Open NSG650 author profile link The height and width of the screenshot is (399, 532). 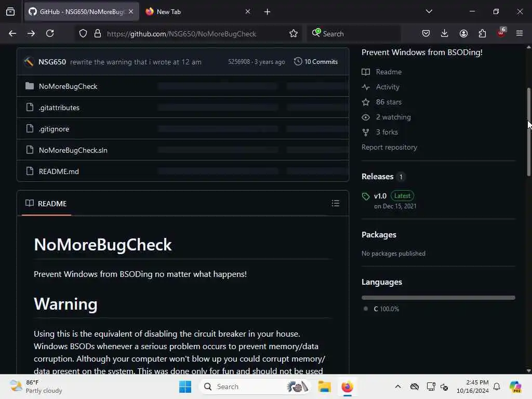pyautogui.click(x=52, y=62)
